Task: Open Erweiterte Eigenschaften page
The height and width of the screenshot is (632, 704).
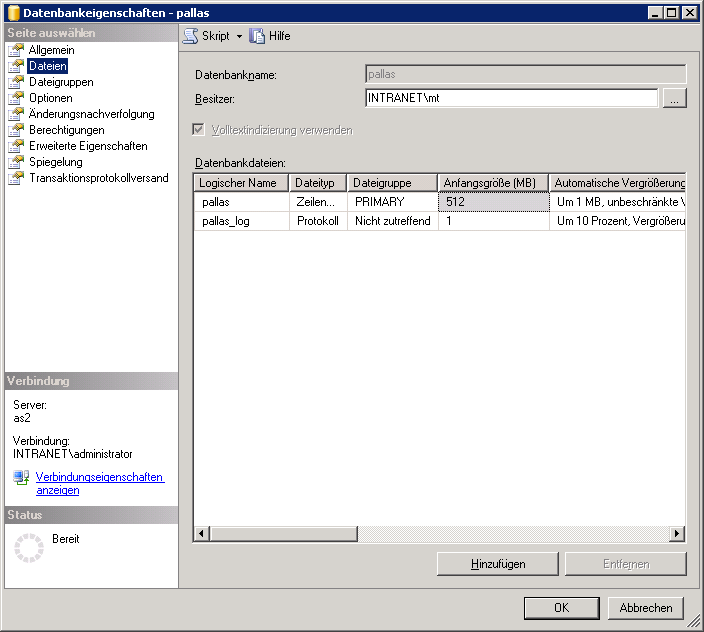Action: (x=88, y=146)
